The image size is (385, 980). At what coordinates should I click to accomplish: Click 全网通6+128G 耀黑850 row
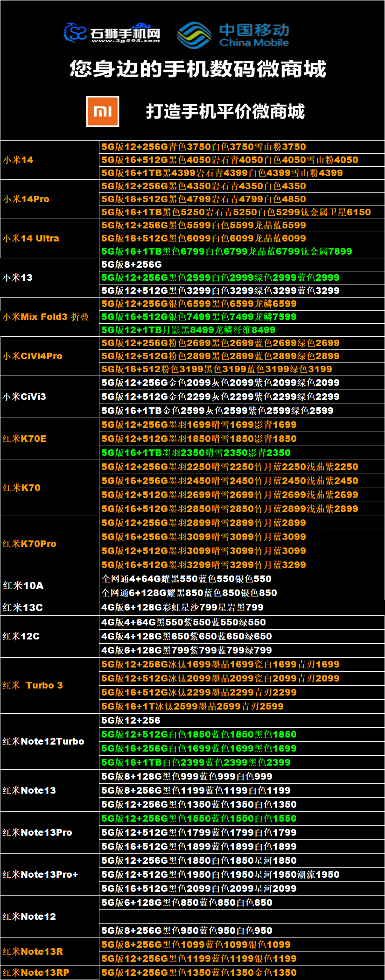[242, 593]
